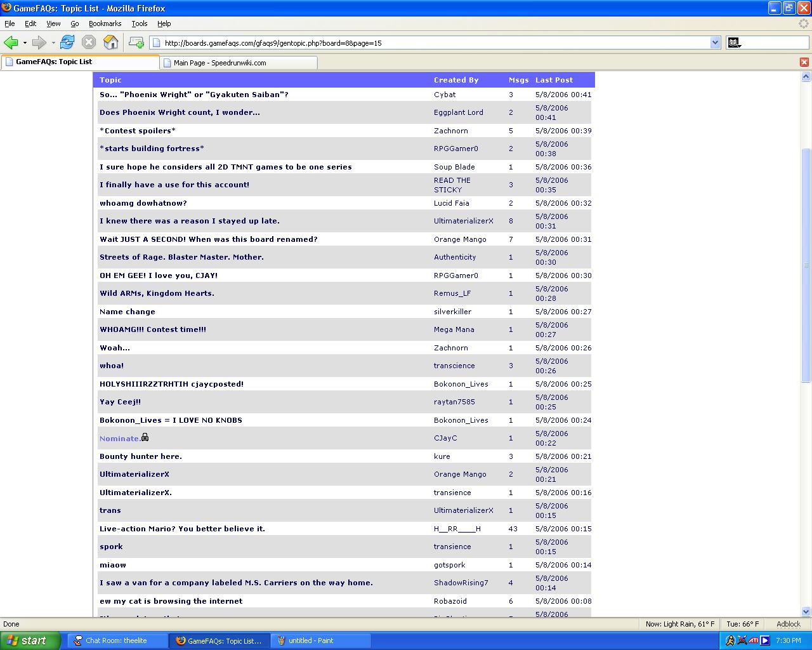Open 'Live-action Mario? You better believe it.'
Screen dimensions: 812x650
point(182,529)
